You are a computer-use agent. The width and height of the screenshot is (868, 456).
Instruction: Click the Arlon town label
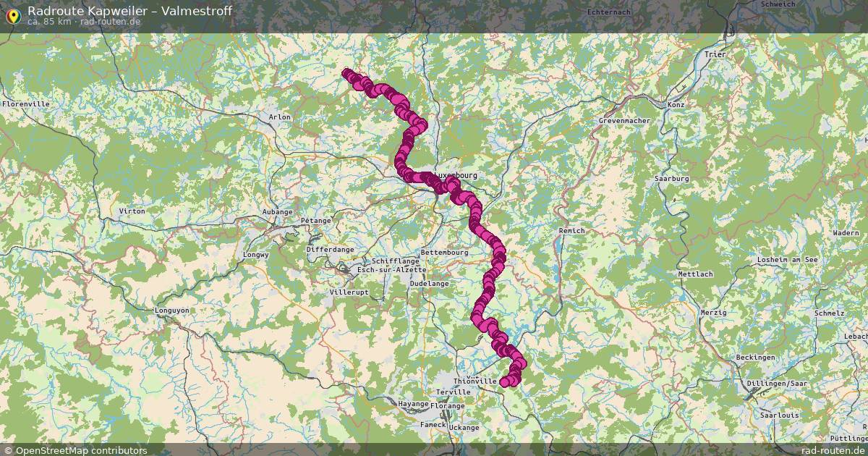point(279,117)
